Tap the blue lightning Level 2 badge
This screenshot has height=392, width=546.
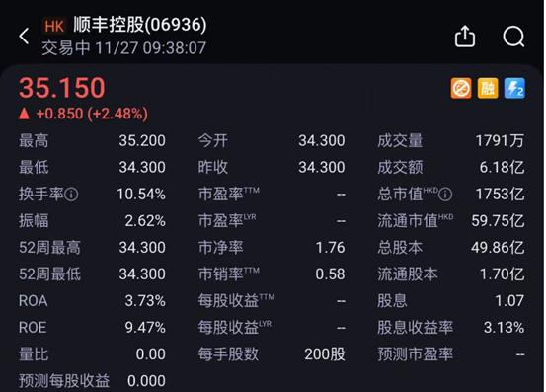click(x=514, y=89)
